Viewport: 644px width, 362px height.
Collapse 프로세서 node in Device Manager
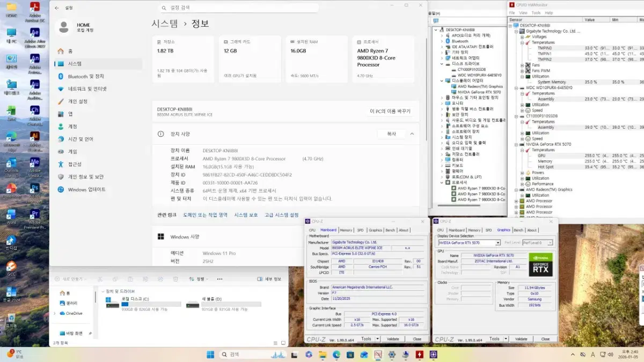(442, 182)
